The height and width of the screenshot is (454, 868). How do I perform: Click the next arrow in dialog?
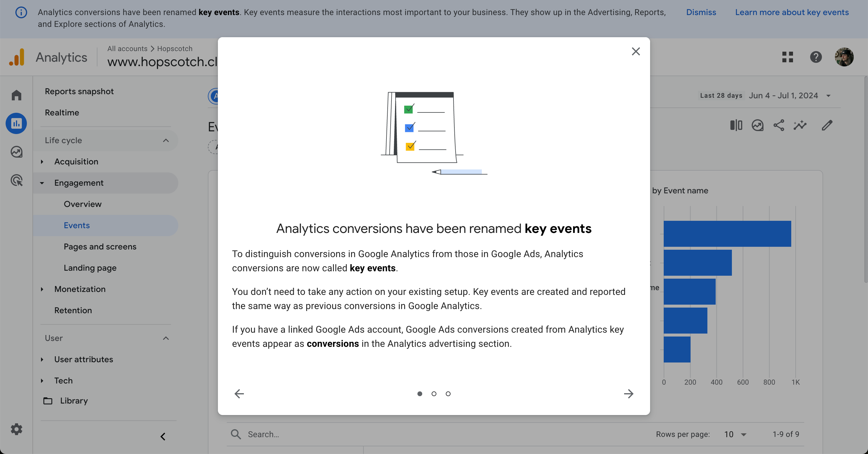click(x=629, y=394)
